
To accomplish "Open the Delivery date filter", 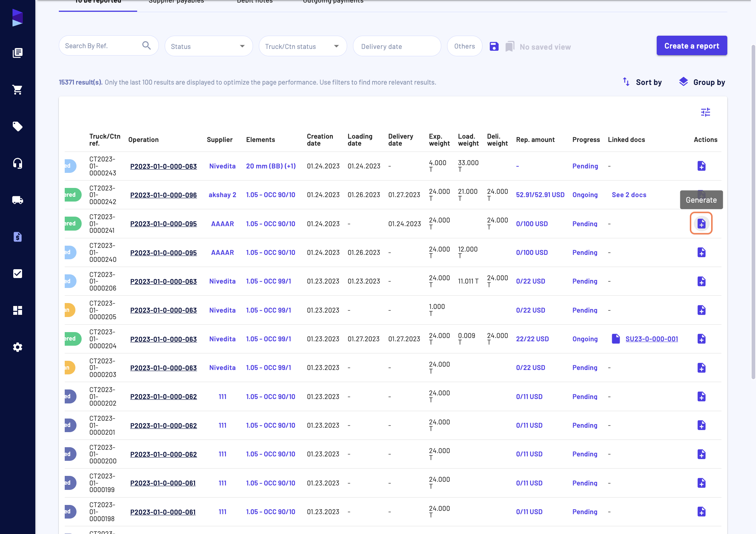I will (x=397, y=46).
